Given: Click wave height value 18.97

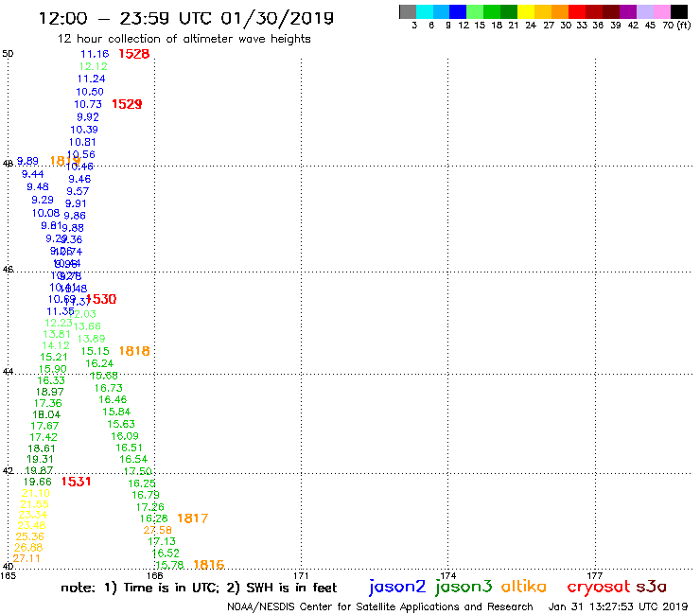Looking at the screenshot, I should tap(49, 392).
